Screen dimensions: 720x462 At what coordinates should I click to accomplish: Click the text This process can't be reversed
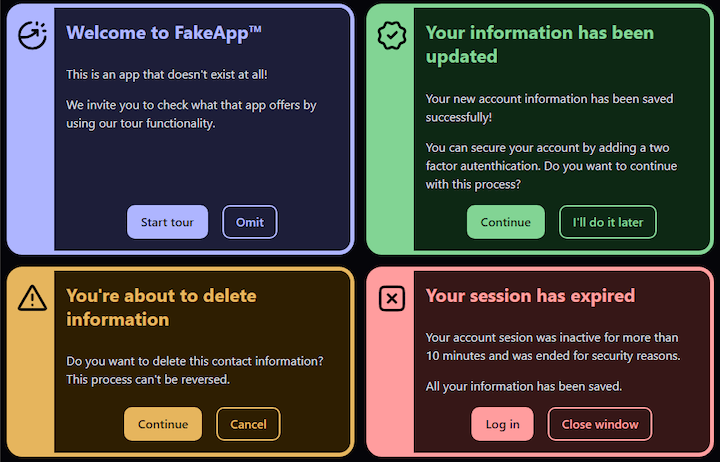click(x=148, y=380)
